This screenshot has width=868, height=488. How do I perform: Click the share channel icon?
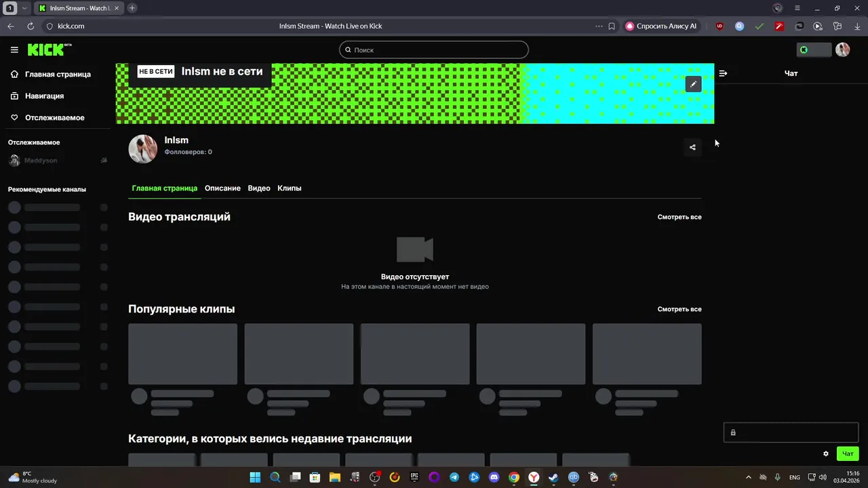[x=692, y=147]
